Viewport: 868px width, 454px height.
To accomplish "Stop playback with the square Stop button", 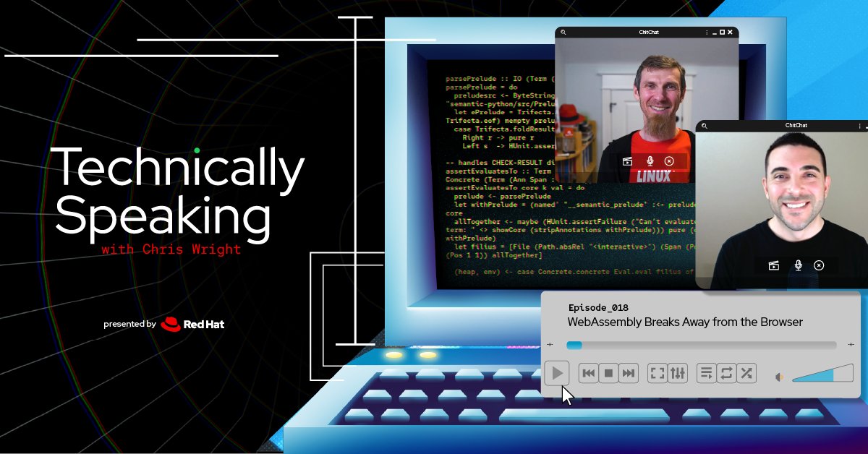I will [609, 373].
